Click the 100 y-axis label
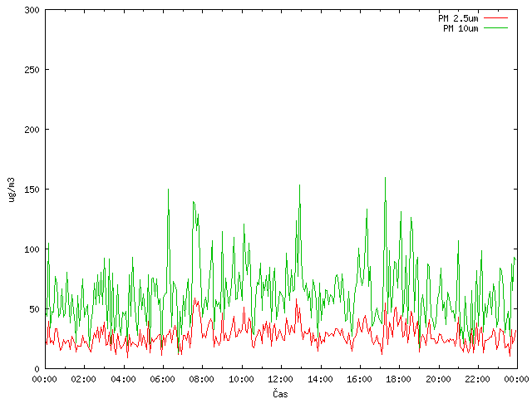Screen dimensions: 532x399 pos(32,249)
